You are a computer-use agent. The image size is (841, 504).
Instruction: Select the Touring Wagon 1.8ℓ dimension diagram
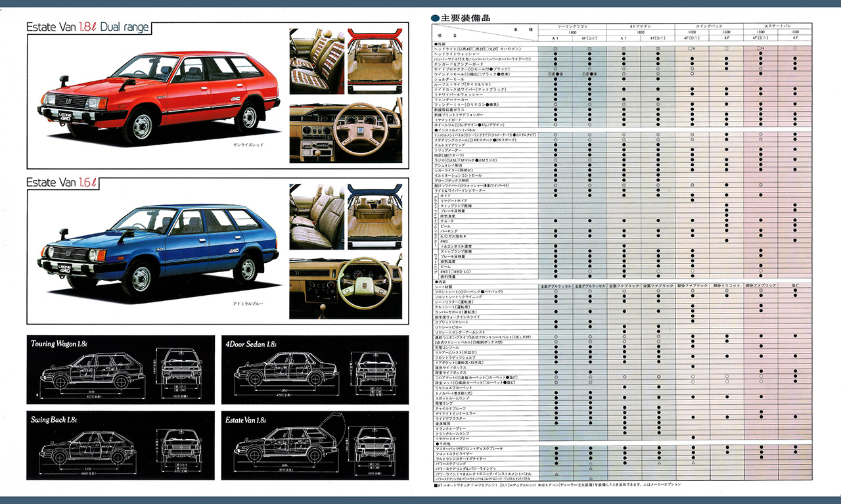tap(121, 370)
